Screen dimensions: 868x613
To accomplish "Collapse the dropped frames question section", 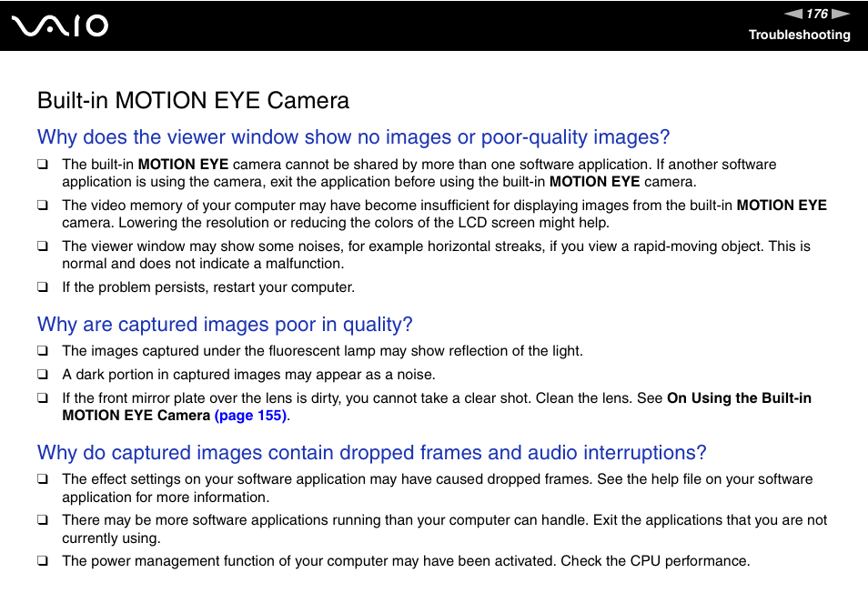I will pos(370,453).
